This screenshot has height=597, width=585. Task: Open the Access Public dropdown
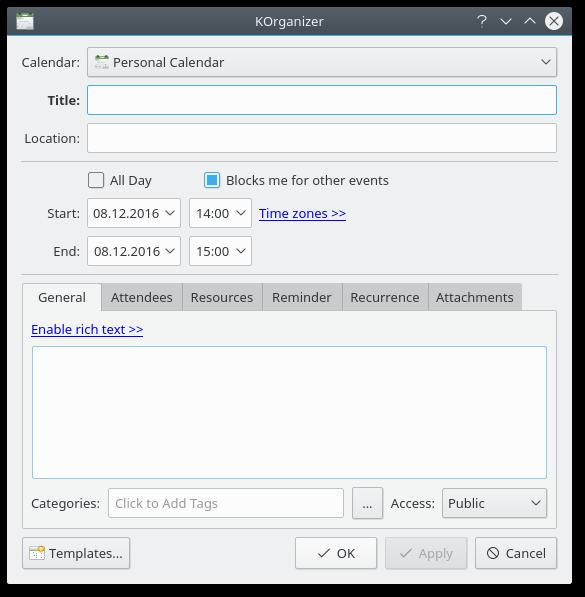494,503
